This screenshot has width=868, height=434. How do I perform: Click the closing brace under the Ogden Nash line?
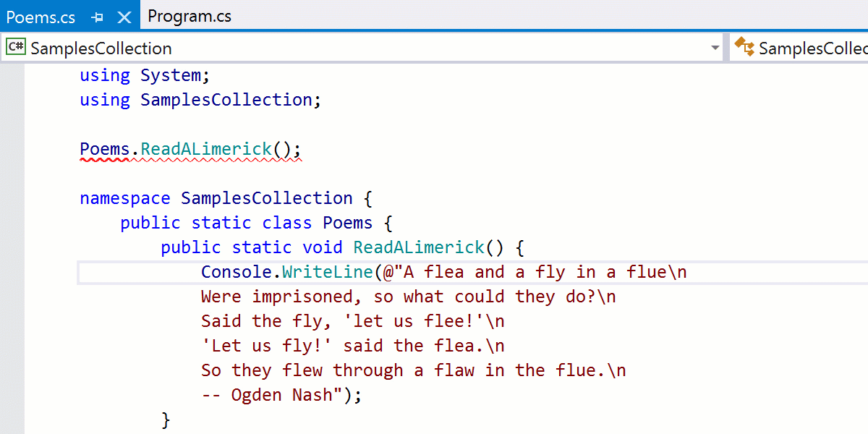166,420
